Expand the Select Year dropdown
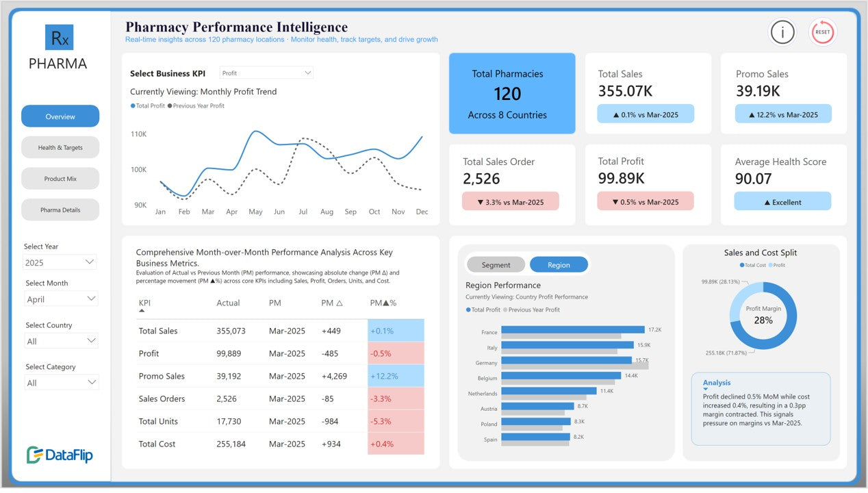 60,262
